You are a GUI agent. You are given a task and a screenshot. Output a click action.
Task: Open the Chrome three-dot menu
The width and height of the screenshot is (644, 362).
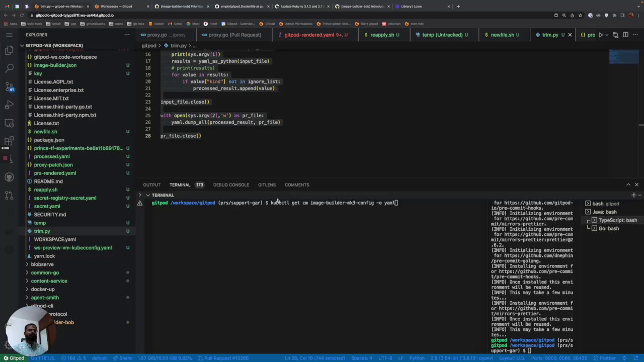638,15
